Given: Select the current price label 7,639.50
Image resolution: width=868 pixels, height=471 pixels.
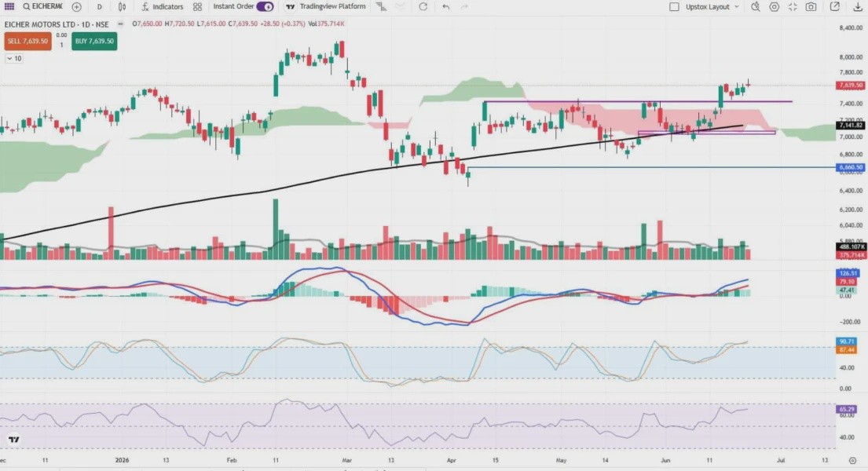Looking at the screenshot, I should click(x=850, y=86).
